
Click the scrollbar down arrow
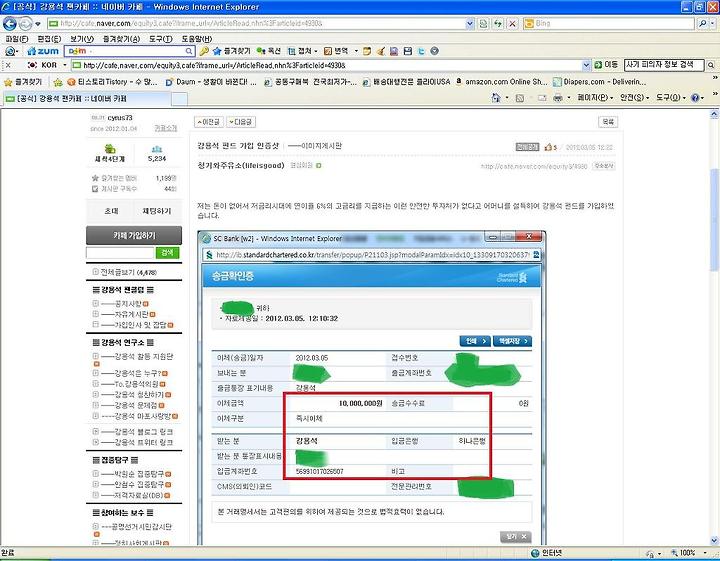[714, 540]
